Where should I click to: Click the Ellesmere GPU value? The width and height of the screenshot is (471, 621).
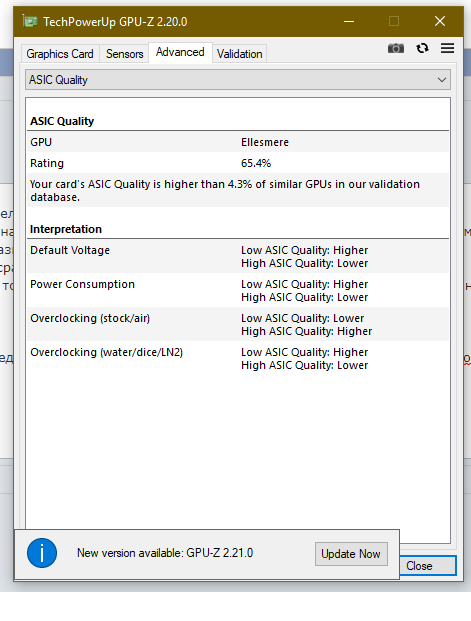click(x=265, y=142)
